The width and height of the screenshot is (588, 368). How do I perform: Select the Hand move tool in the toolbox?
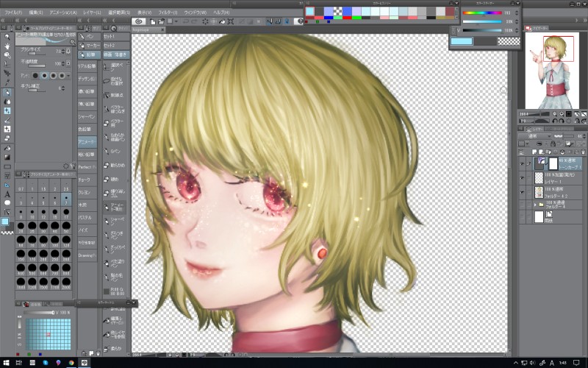coord(7,46)
